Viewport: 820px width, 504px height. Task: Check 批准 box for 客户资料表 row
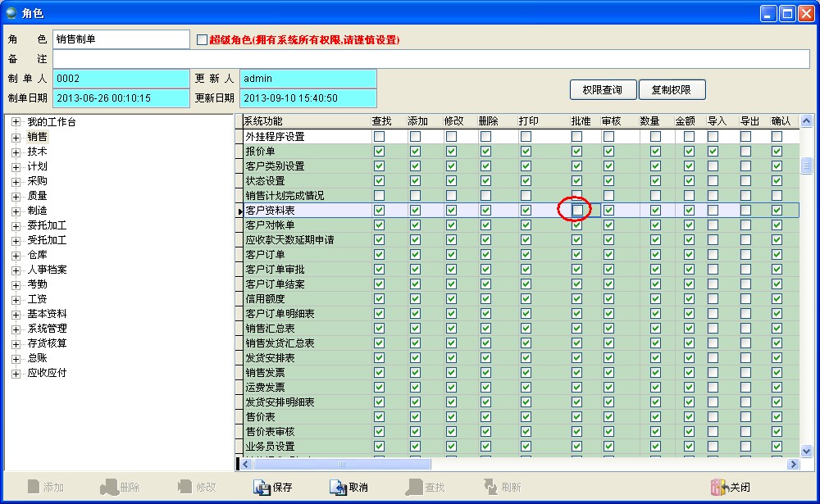577,211
